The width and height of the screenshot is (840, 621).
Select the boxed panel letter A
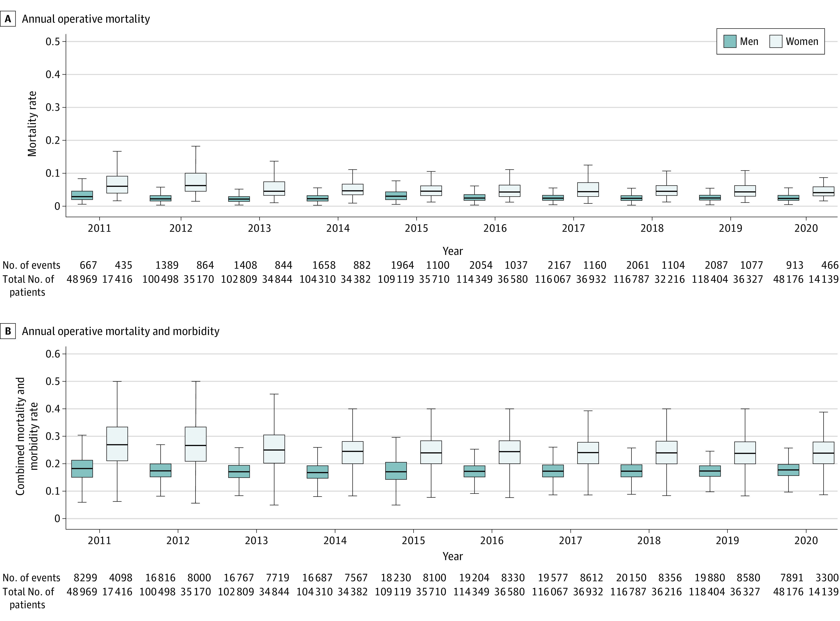pyautogui.click(x=8, y=19)
